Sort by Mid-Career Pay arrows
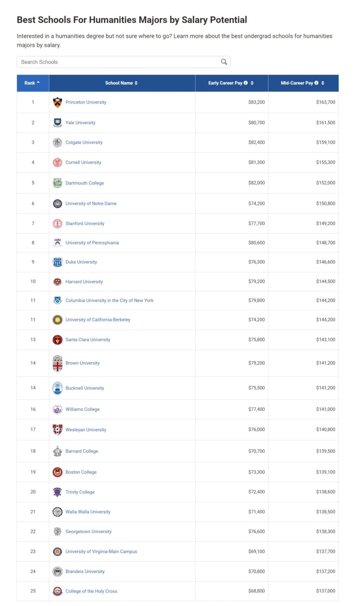Image resolution: width=364 pixels, height=606 pixels. (x=323, y=83)
